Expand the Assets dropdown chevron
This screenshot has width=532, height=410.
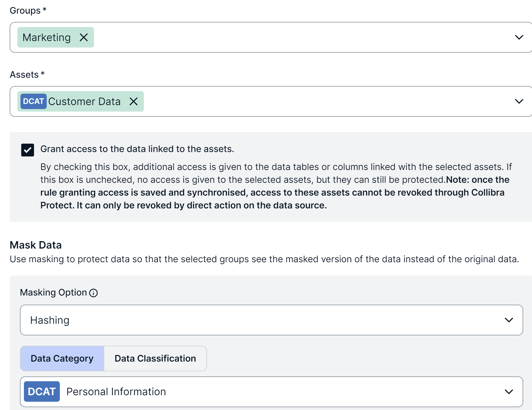pyautogui.click(x=519, y=101)
